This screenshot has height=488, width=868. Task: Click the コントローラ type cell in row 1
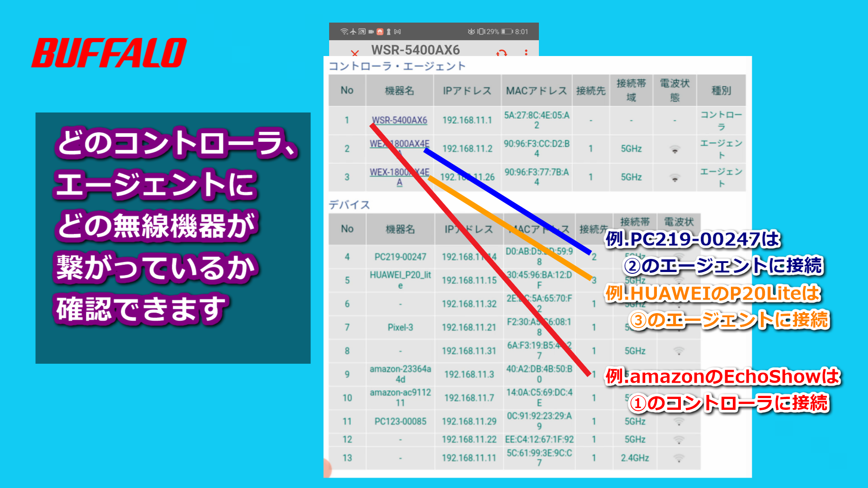[721, 121]
